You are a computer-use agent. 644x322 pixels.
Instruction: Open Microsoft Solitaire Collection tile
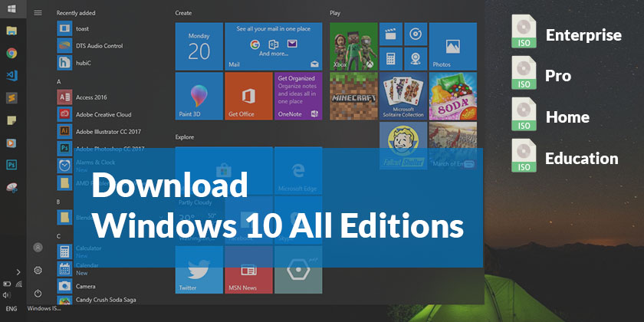click(x=403, y=96)
